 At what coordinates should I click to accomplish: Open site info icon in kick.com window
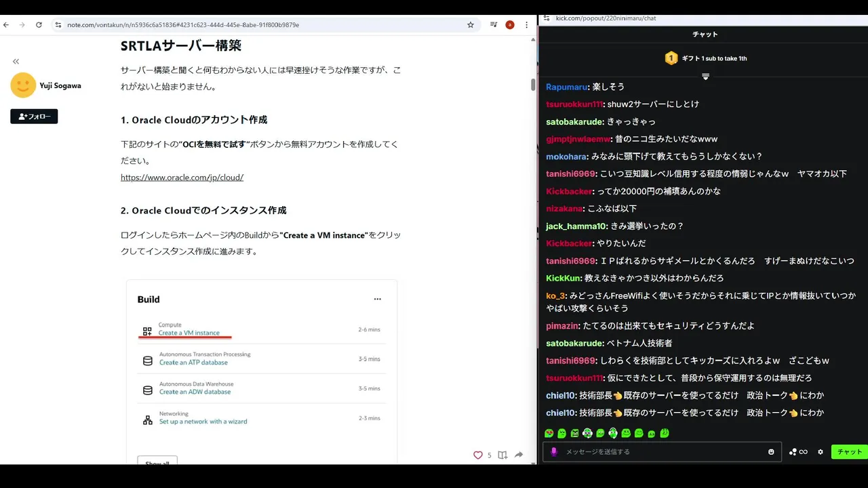point(548,18)
